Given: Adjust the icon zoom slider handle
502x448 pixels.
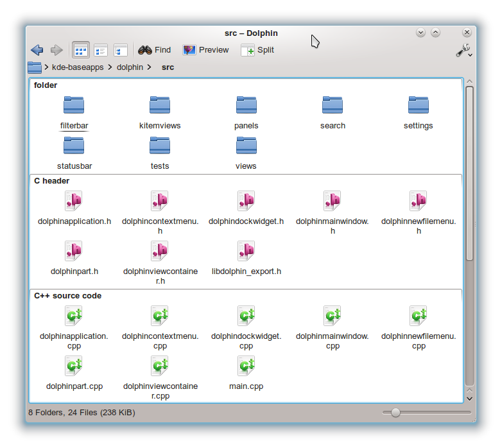Looking at the screenshot, I should coord(395,413).
